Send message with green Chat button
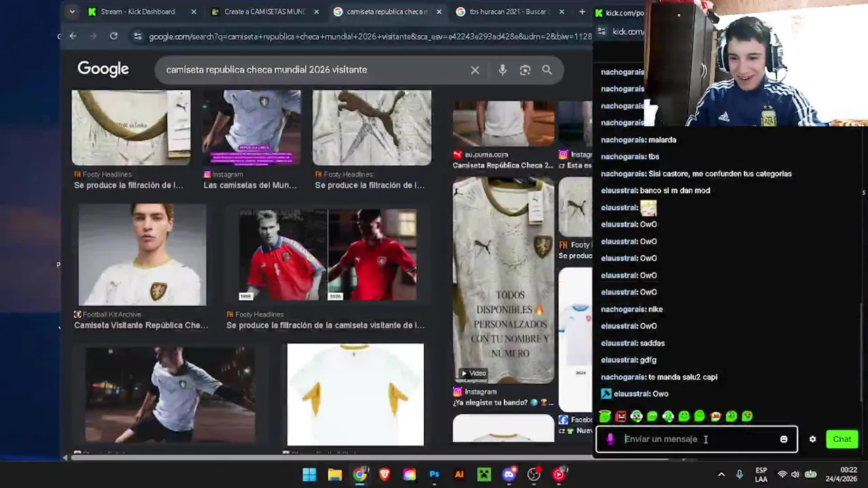868x488 pixels. [842, 439]
